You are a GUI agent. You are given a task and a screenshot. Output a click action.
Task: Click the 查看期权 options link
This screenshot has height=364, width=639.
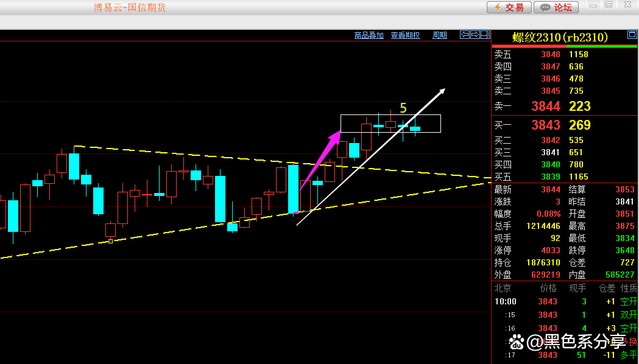coord(405,36)
